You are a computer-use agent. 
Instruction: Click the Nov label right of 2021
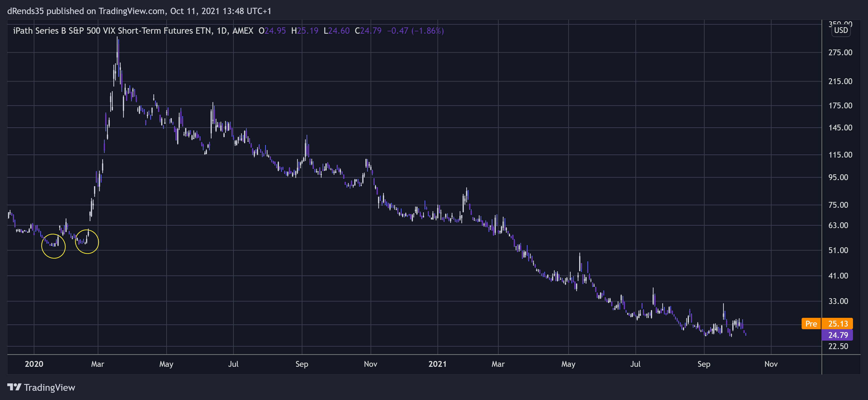771,364
